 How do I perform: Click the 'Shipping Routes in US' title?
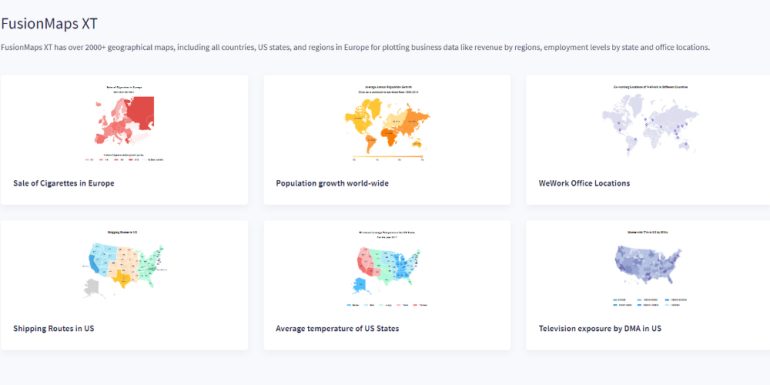click(x=54, y=328)
